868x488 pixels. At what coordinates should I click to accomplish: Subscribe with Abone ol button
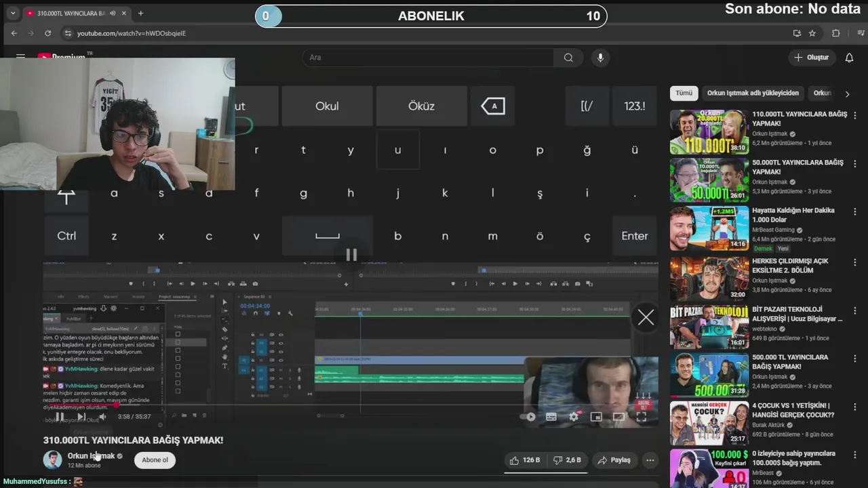point(155,460)
